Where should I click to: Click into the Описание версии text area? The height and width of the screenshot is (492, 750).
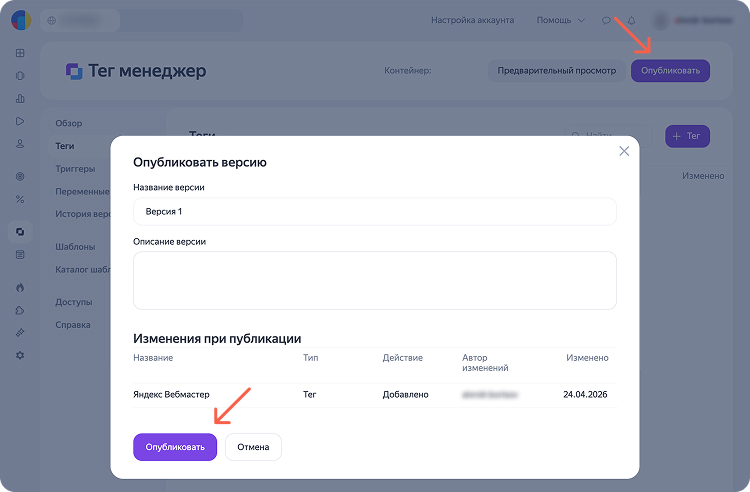(x=374, y=280)
